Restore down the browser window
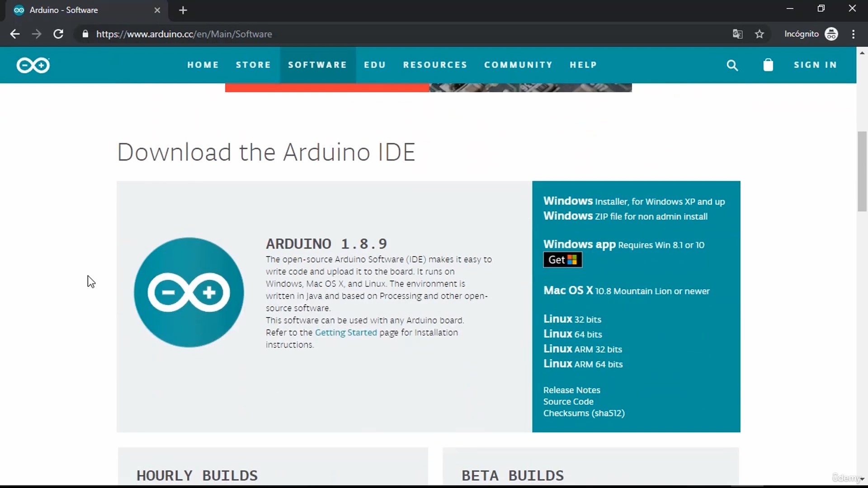The width and height of the screenshot is (868, 488). point(821,9)
